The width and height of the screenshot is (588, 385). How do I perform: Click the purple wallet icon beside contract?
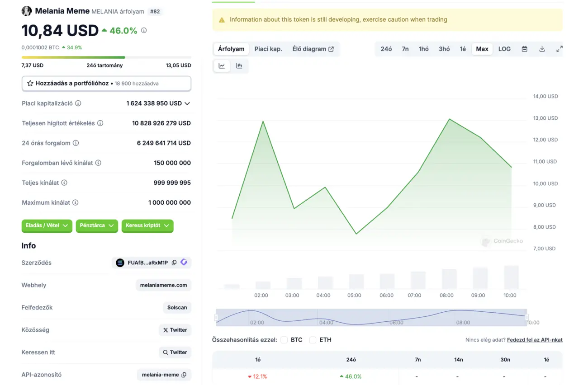point(184,262)
